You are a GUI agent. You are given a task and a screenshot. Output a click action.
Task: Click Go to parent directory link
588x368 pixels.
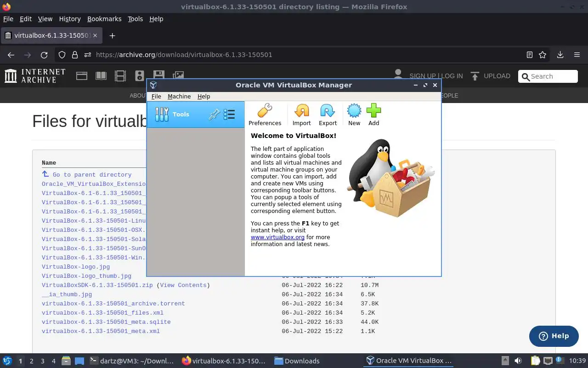click(92, 175)
